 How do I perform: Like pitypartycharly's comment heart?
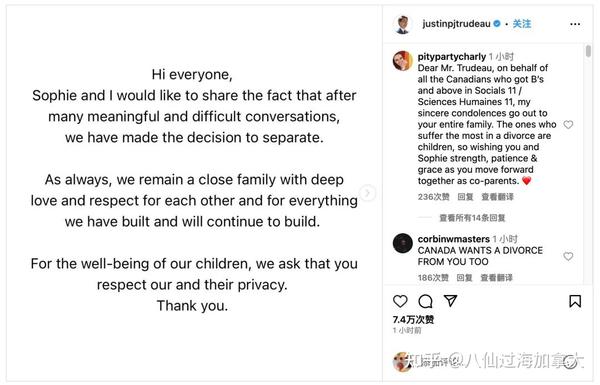tap(568, 125)
